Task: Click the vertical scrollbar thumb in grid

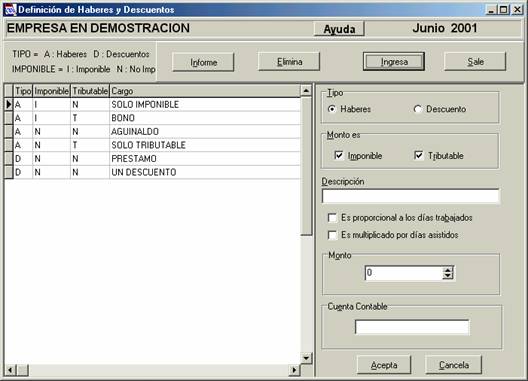Action: click(x=306, y=166)
